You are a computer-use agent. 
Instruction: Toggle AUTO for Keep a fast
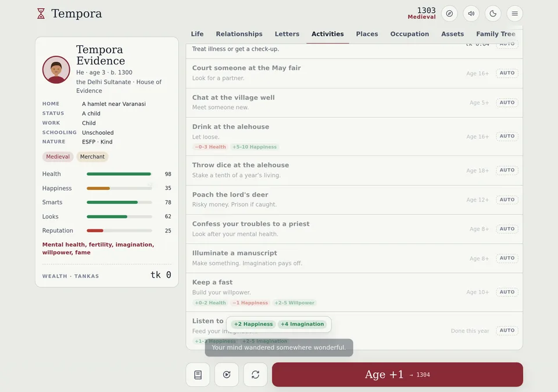pyautogui.click(x=507, y=292)
